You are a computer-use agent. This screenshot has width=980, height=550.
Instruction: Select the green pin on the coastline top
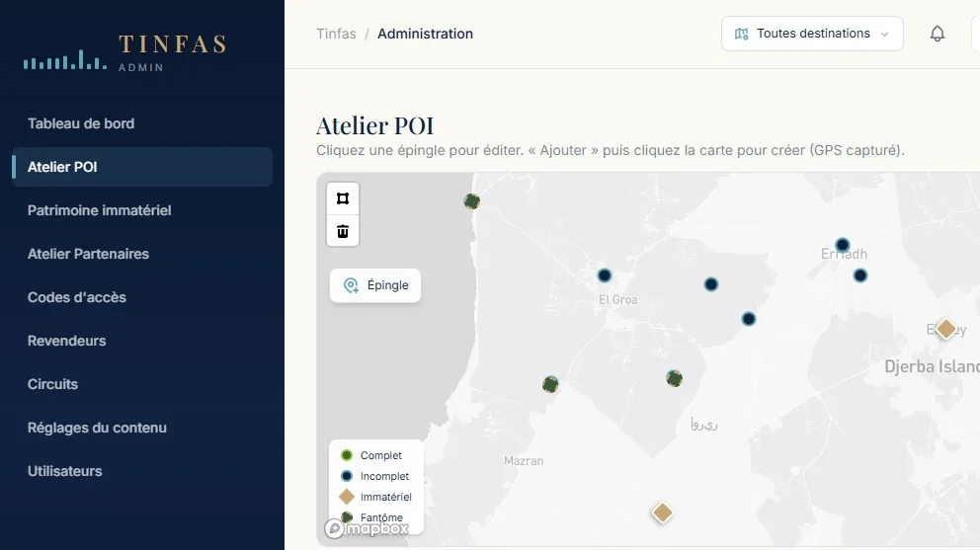click(x=472, y=201)
